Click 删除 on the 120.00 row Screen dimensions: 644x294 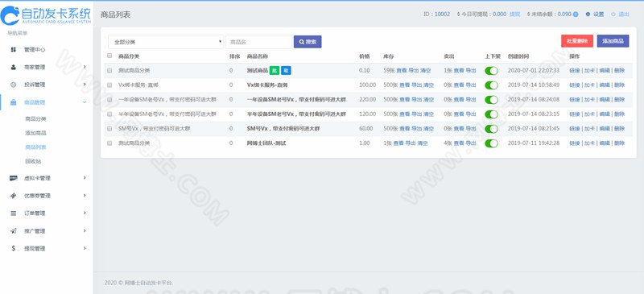coord(619,114)
